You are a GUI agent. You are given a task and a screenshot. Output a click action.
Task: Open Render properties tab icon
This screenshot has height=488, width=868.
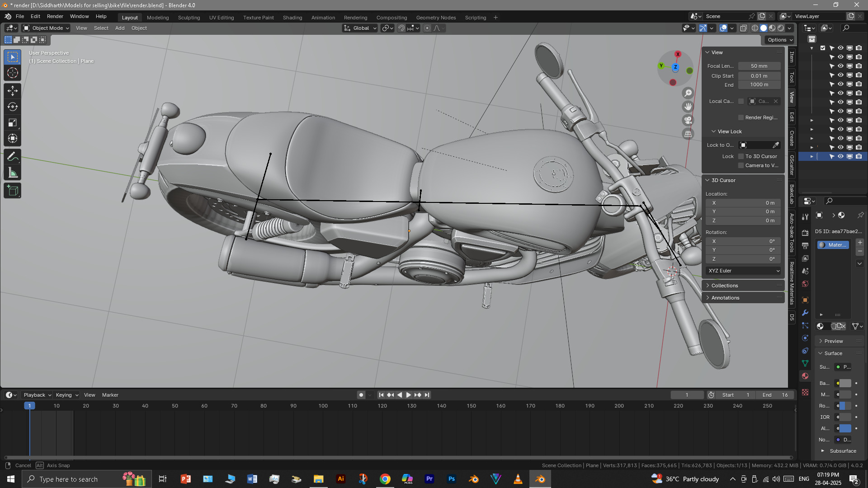click(x=805, y=233)
